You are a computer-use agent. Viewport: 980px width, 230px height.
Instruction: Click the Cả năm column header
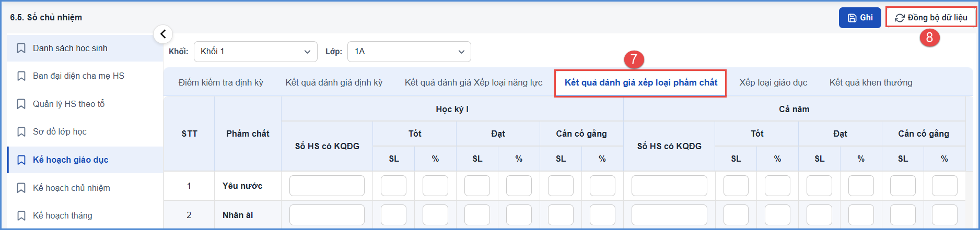tap(794, 109)
